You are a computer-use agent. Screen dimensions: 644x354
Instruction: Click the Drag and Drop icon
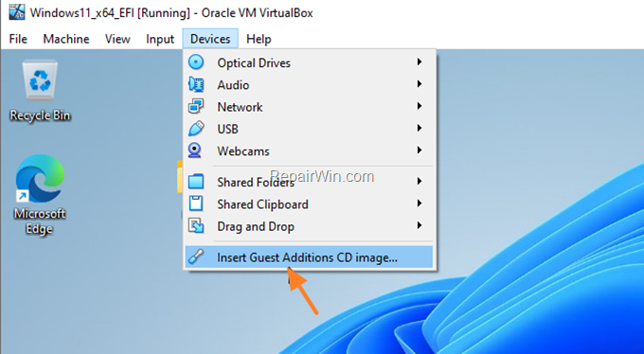pyautogui.click(x=196, y=225)
